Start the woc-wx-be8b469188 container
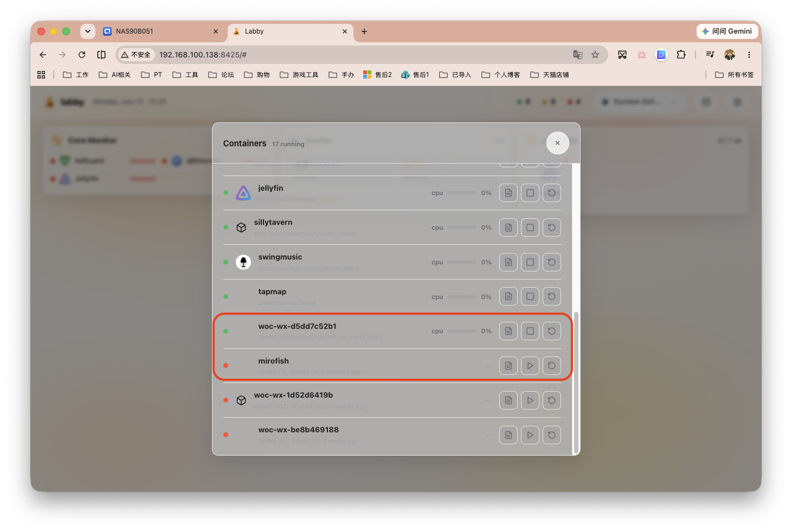This screenshot has width=792, height=532. [530, 435]
